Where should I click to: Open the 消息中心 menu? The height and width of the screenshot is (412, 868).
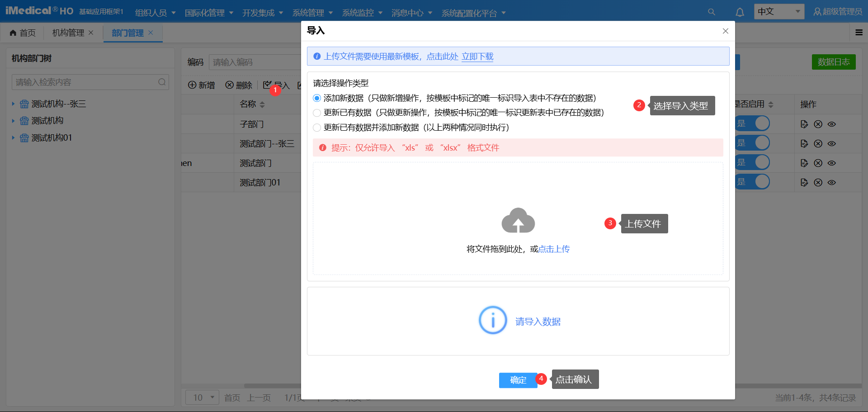click(x=412, y=13)
